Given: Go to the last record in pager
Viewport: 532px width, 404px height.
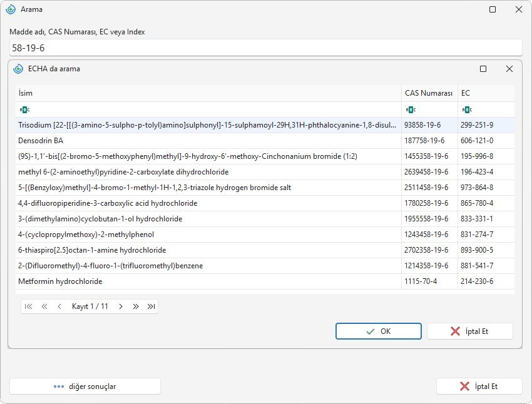Looking at the screenshot, I should tap(151, 306).
